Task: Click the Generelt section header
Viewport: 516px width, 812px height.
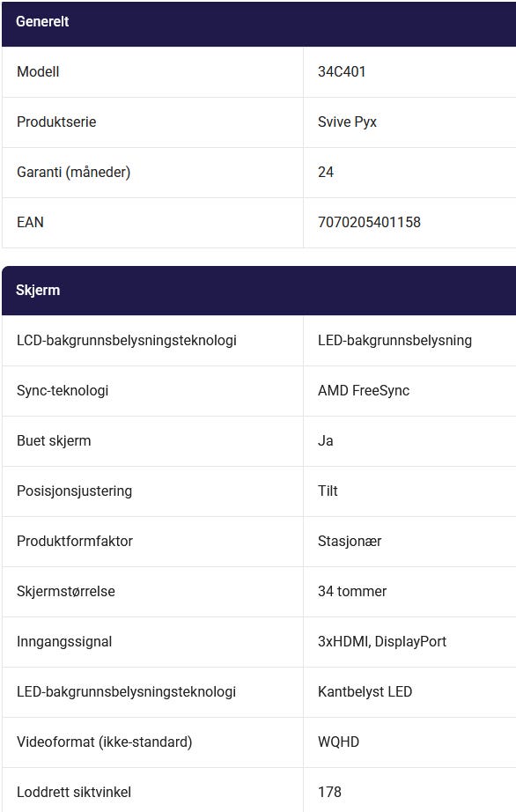Action: click(259, 22)
